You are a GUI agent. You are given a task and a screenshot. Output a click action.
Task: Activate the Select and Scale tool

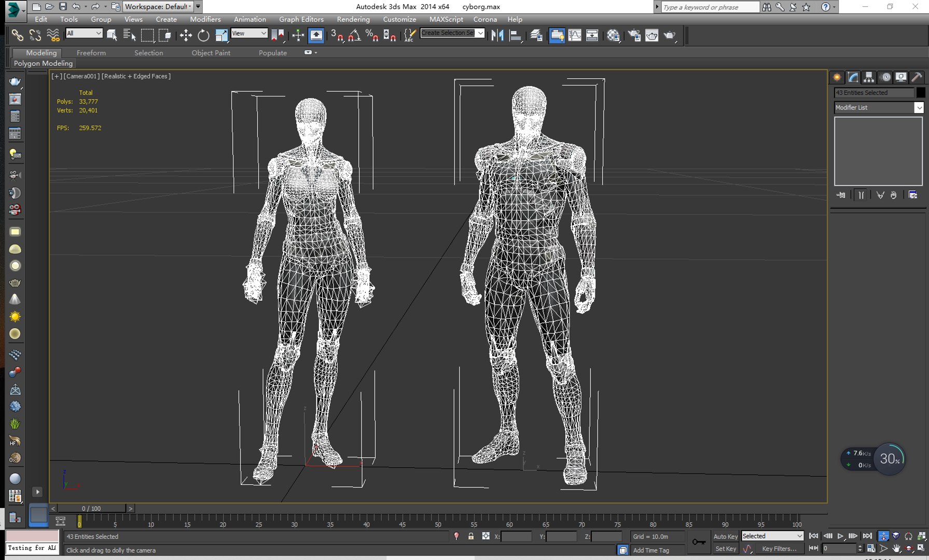point(221,35)
